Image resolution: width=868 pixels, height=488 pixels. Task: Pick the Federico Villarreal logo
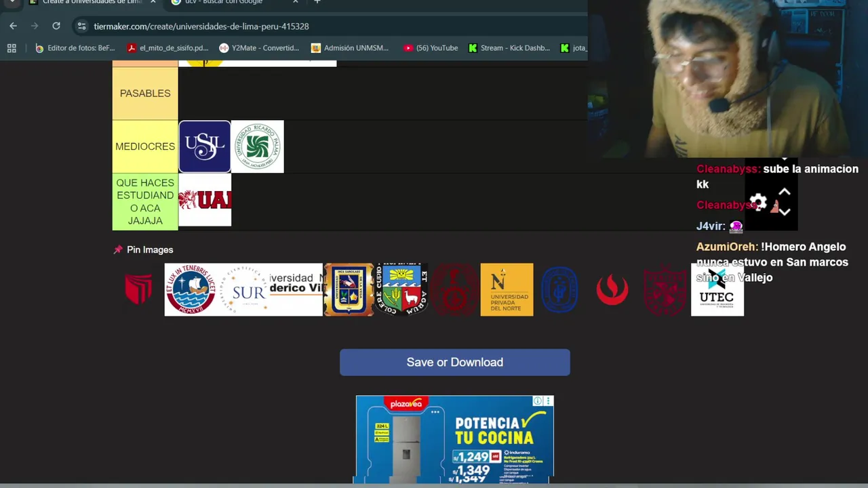[x=296, y=289]
